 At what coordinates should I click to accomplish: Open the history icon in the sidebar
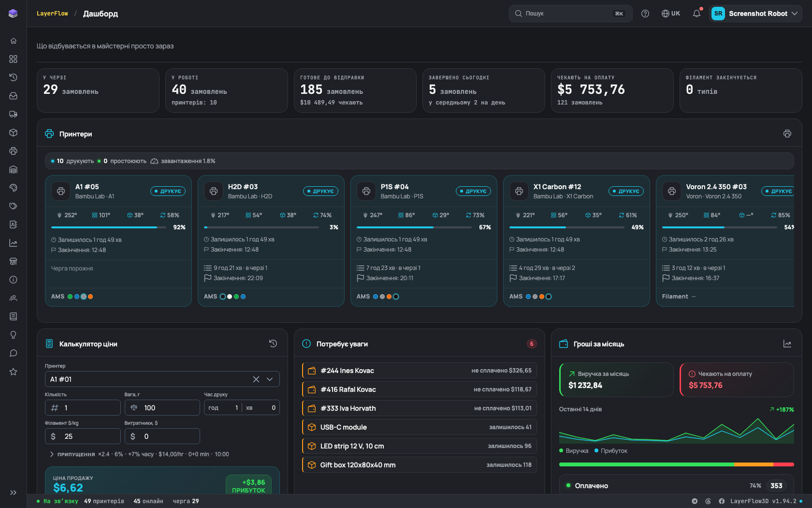[x=14, y=77]
